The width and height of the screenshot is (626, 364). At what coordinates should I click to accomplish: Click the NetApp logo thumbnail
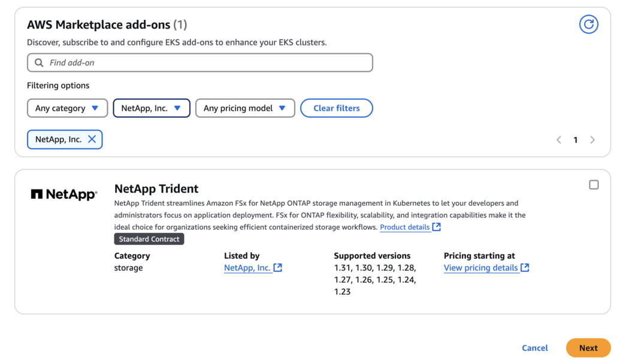click(63, 195)
